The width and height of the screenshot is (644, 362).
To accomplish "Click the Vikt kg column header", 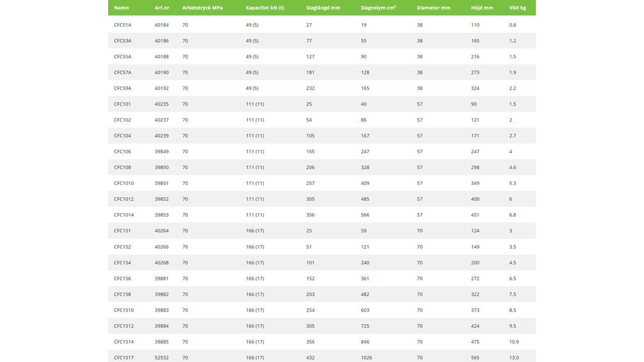I will point(518,8).
